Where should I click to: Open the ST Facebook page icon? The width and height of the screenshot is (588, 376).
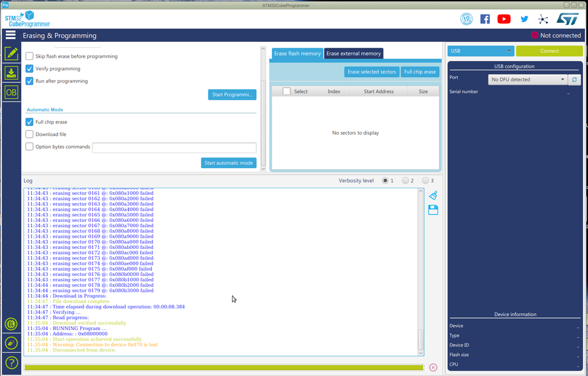[485, 19]
